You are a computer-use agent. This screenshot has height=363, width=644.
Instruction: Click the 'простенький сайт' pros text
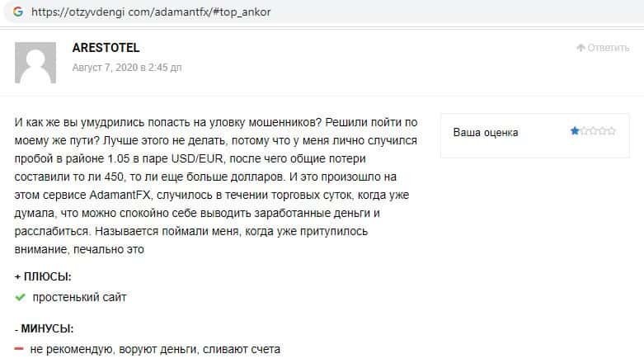coord(79,297)
